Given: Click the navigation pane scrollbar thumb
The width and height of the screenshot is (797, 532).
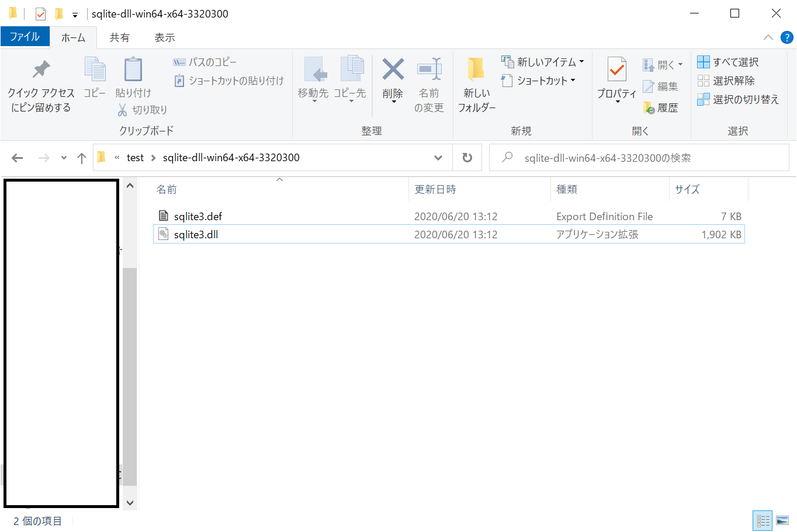Looking at the screenshot, I should [130, 377].
